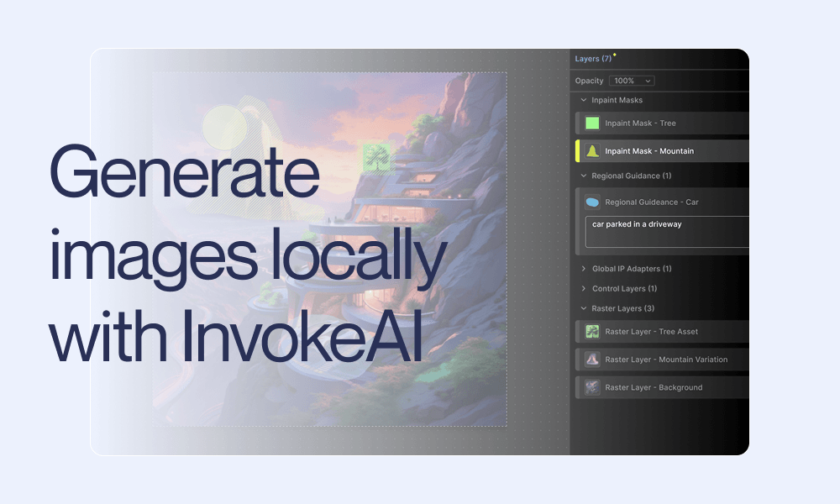Collapse the Regional Guidance group chevron

583,176
